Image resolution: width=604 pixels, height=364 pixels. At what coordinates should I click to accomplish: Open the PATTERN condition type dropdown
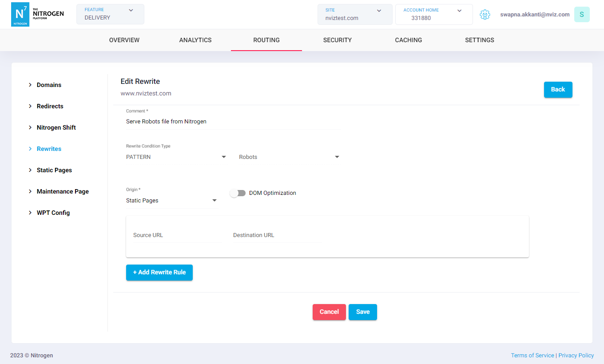(176, 157)
